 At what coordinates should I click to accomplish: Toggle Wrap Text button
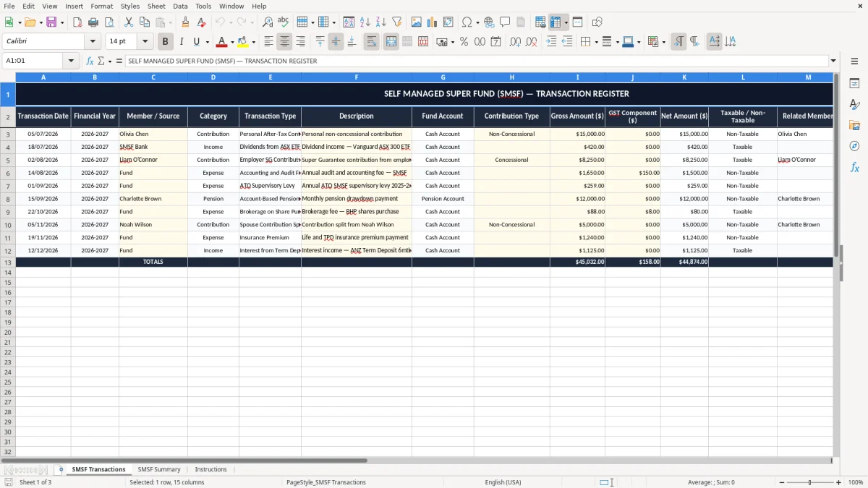[371, 42]
